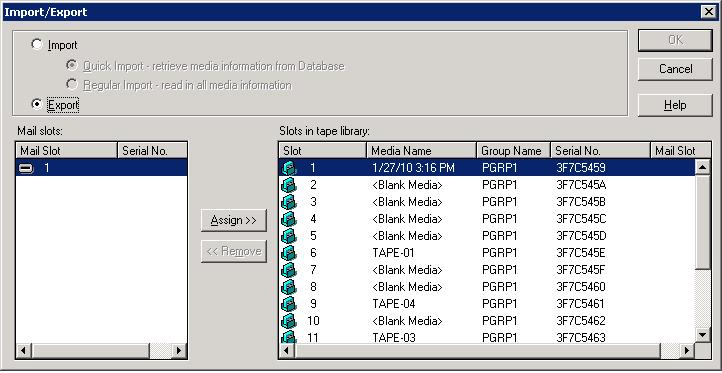
Task: Click the tape icon for slot 5
Action: 289,236
